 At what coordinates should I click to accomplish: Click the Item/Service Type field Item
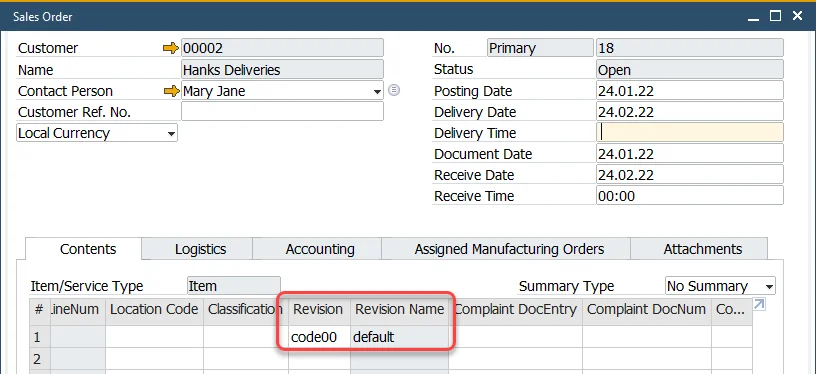234,286
